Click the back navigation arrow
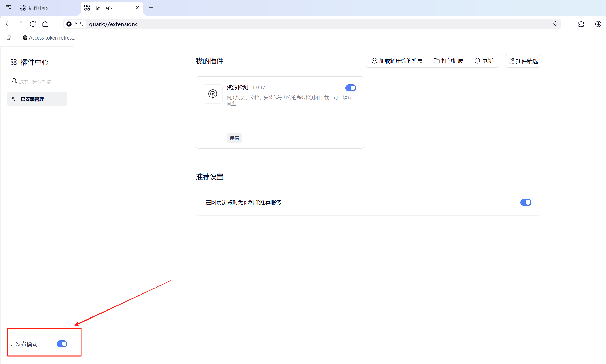Screen dimensions: 606x364 pos(8,24)
